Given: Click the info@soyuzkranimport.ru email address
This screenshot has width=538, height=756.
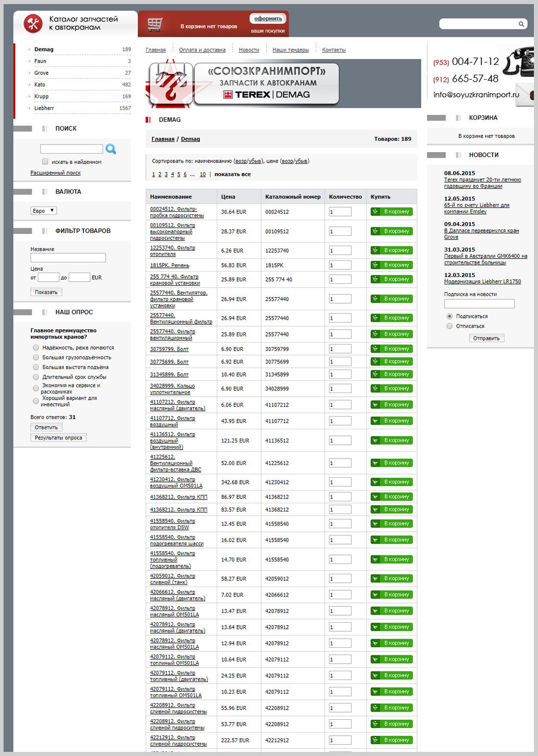Looking at the screenshot, I should point(476,95).
